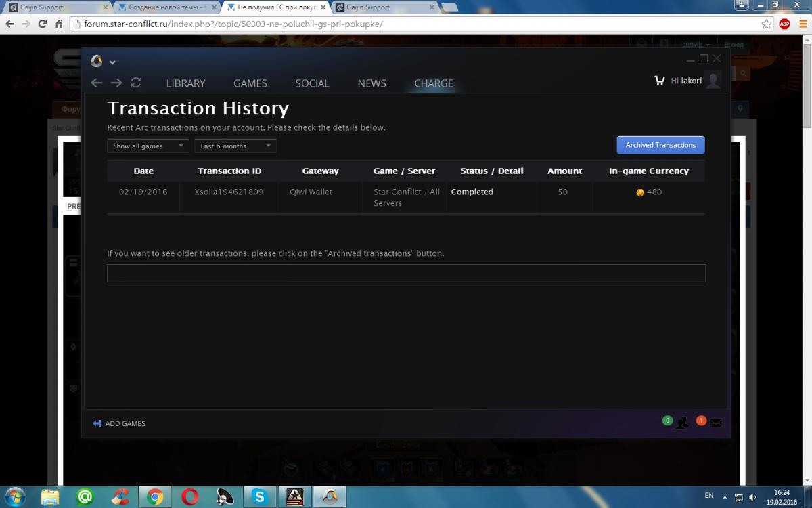Open Google Chrome from the taskbar

click(156, 496)
